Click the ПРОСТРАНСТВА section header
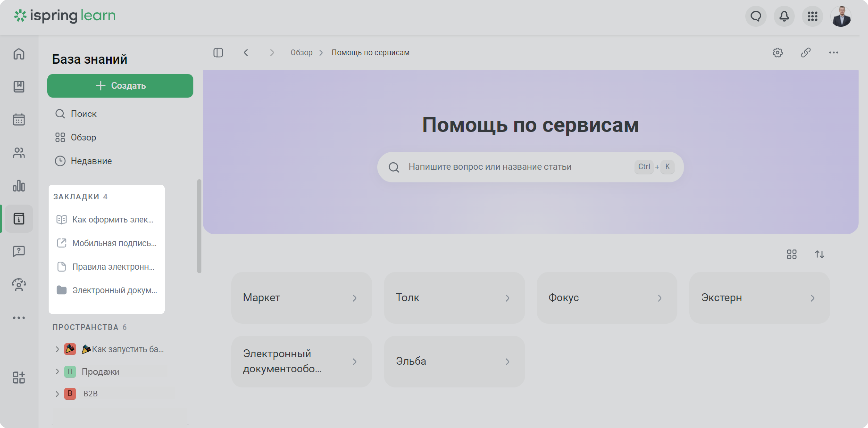The image size is (868, 428). click(x=90, y=327)
